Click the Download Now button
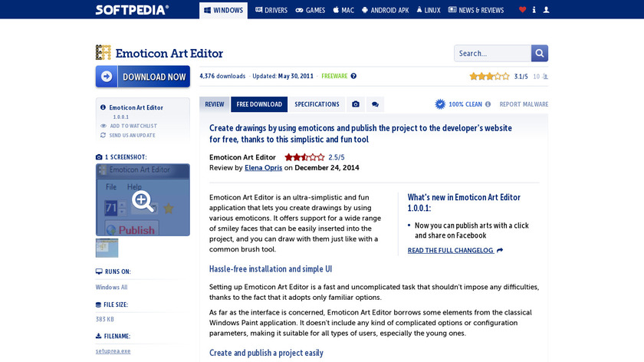The width and height of the screenshot is (644, 362). pos(143,77)
